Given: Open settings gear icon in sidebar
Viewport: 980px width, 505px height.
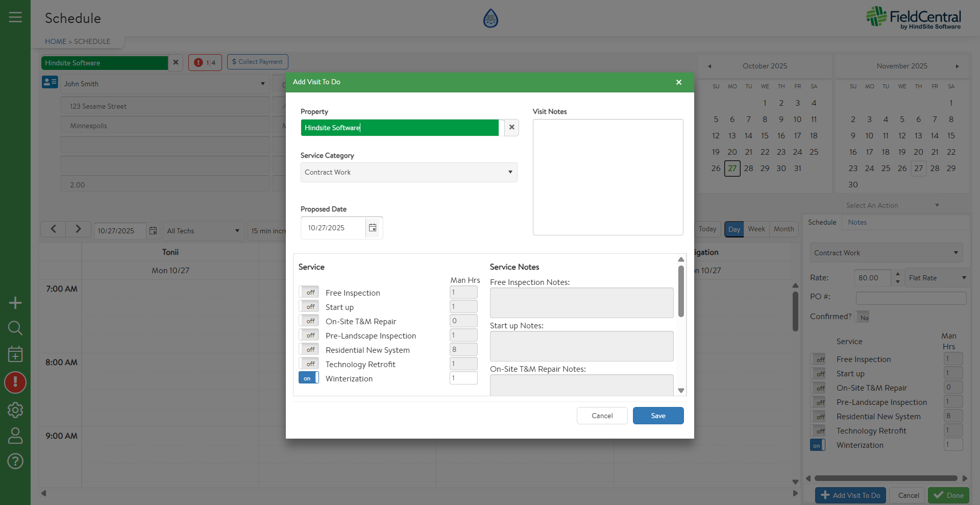Looking at the screenshot, I should coord(15,410).
